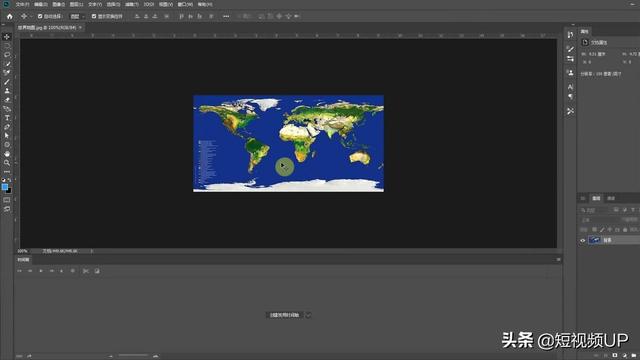This screenshot has height=360, width=640.
Task: Toggle Show Transform Controls checkbox
Action: (94, 16)
